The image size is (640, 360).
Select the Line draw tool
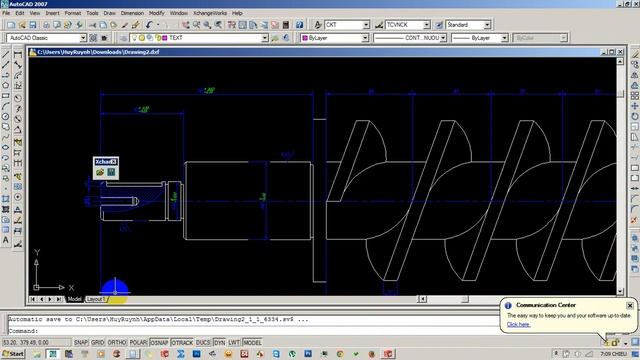[6, 54]
